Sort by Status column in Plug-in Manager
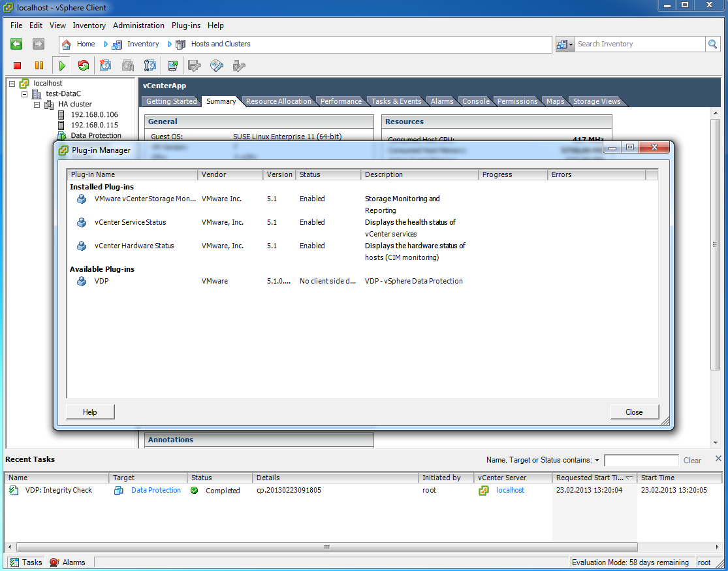 pyautogui.click(x=328, y=174)
